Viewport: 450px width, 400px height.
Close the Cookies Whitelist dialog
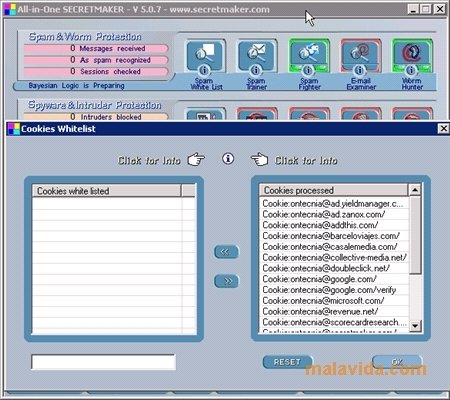[443, 128]
